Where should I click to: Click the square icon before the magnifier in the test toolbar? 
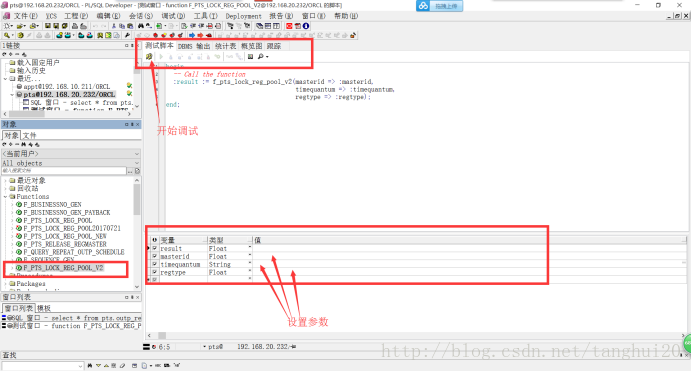[x=250, y=56]
